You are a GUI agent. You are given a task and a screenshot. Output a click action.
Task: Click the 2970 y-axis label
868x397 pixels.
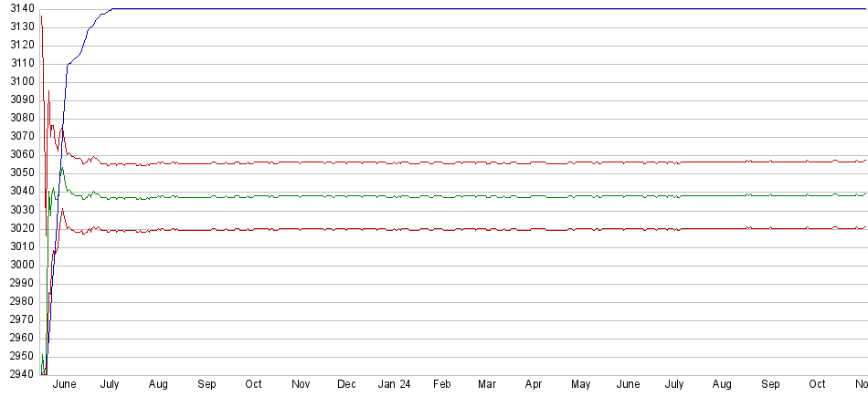(17, 319)
